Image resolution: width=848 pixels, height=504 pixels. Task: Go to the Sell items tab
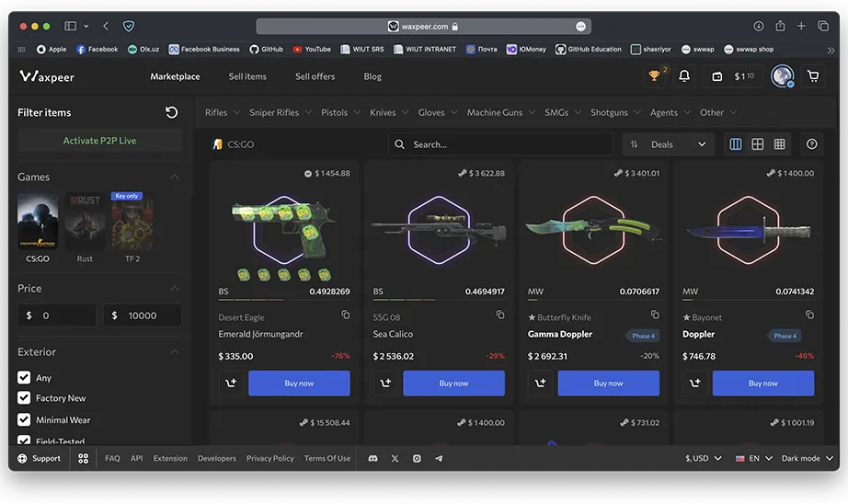point(247,76)
